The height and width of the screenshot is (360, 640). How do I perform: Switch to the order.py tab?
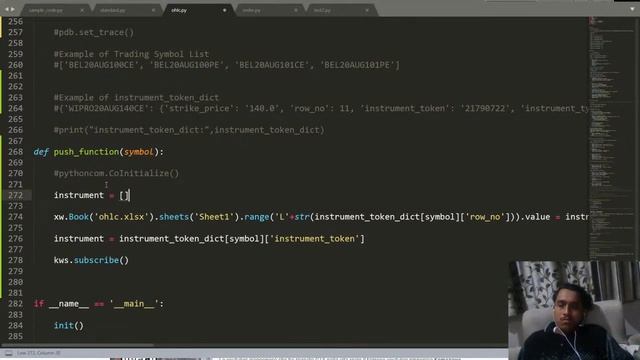(x=251, y=10)
